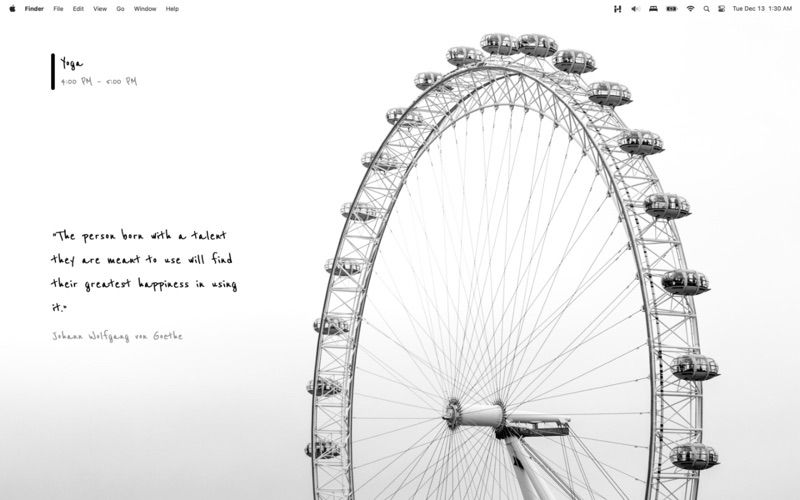Screen dimensions: 800x500
Task: Click the Johann Wolfgang von Goethe attribution
Action: [x=117, y=336]
